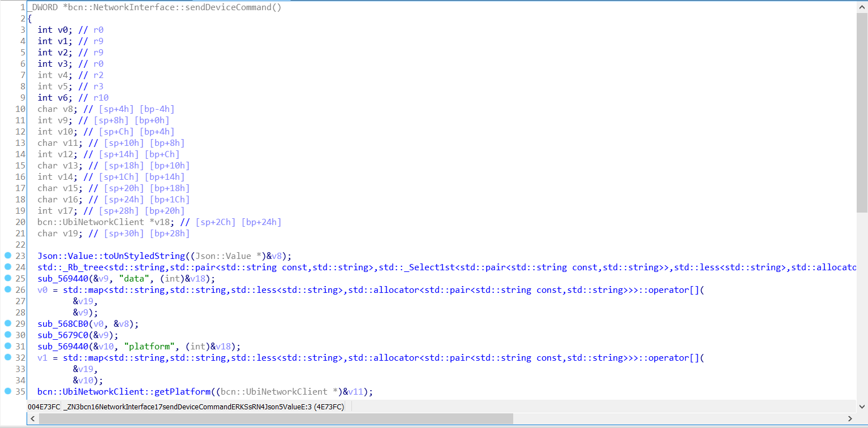Click the vertical scrollbar thumb
The image size is (868, 428).
tap(862, 113)
